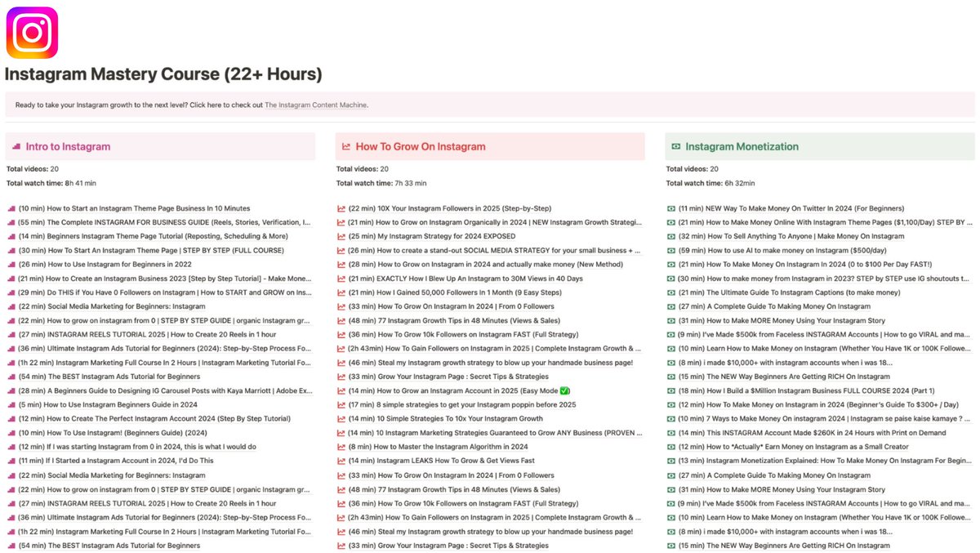
Task: Click icon next to 'The Complete INSTAGRAM FOR BUSINESS GUIDE'
Action: (11, 222)
